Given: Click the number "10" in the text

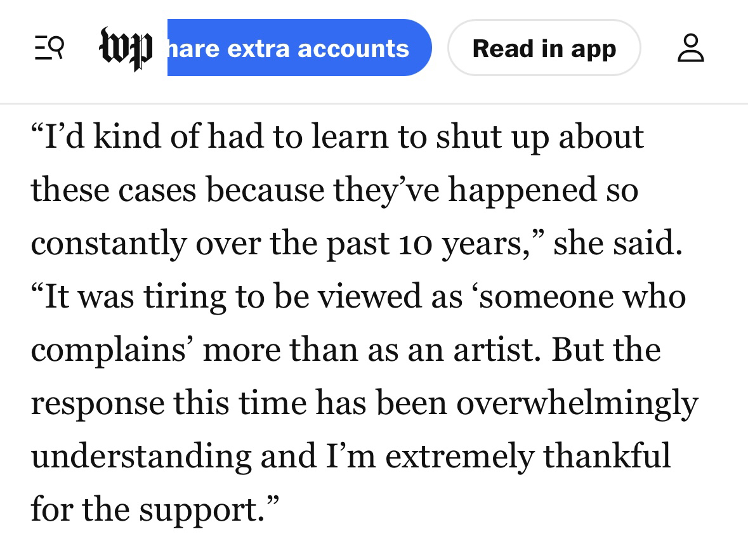Looking at the screenshot, I should 415,244.
